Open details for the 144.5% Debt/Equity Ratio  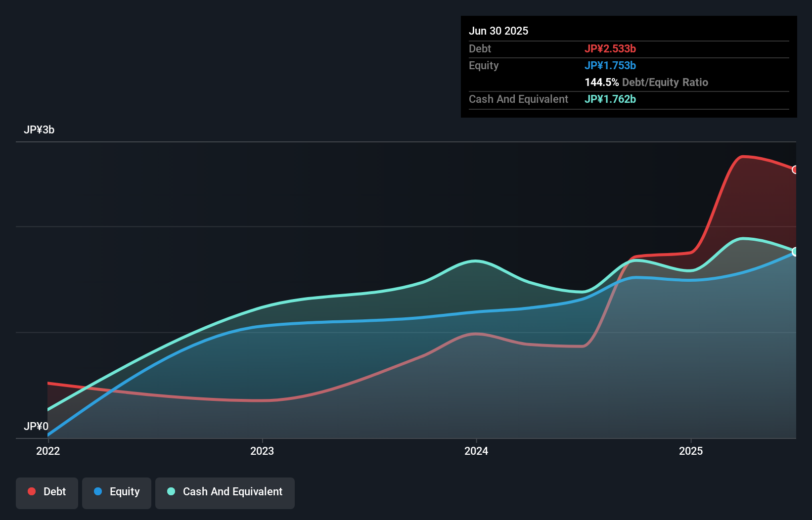(x=646, y=82)
